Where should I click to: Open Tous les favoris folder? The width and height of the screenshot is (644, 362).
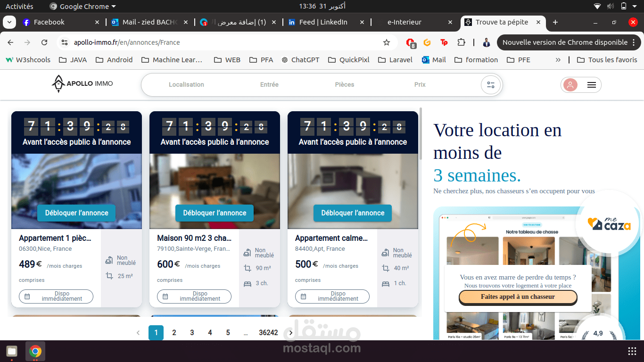click(x=607, y=60)
